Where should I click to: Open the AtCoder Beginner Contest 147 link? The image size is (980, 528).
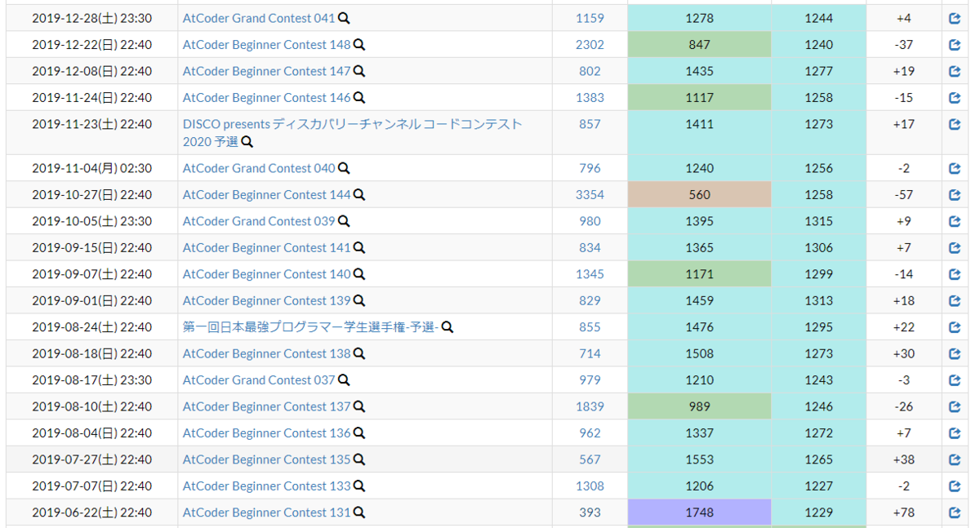pyautogui.click(x=266, y=71)
